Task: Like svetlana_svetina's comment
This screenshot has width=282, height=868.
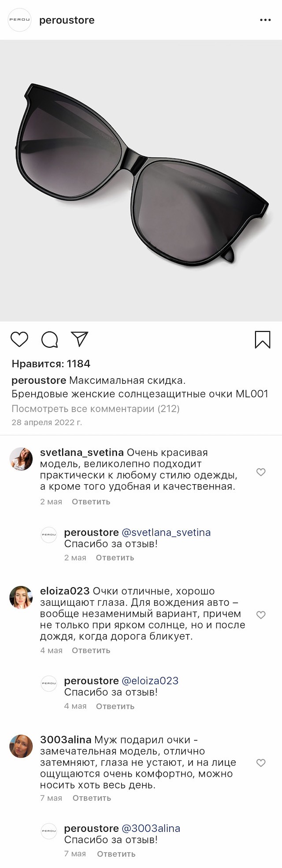Action: (261, 472)
